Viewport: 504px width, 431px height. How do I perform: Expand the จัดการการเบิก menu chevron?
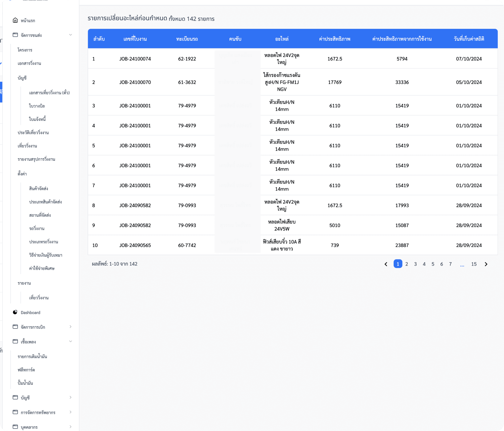click(71, 327)
